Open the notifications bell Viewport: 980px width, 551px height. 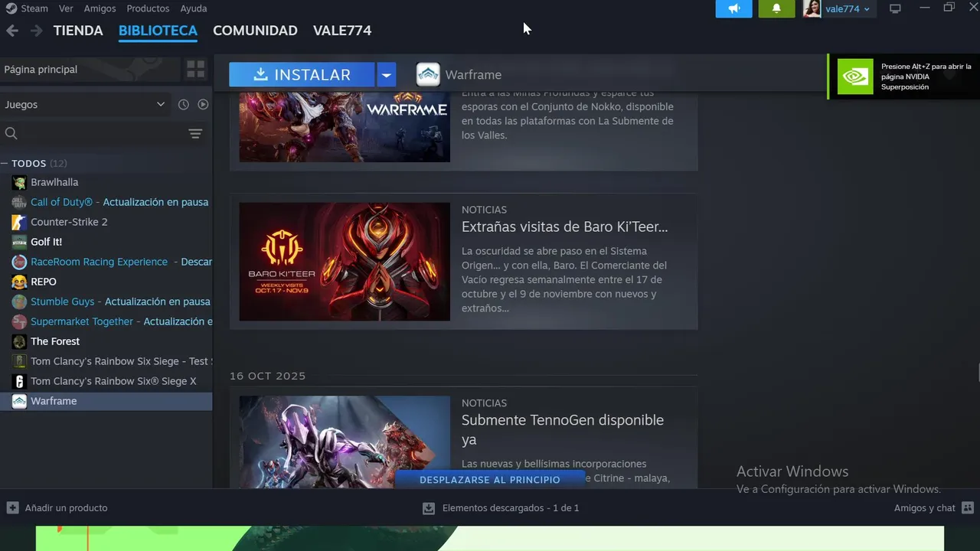776,8
